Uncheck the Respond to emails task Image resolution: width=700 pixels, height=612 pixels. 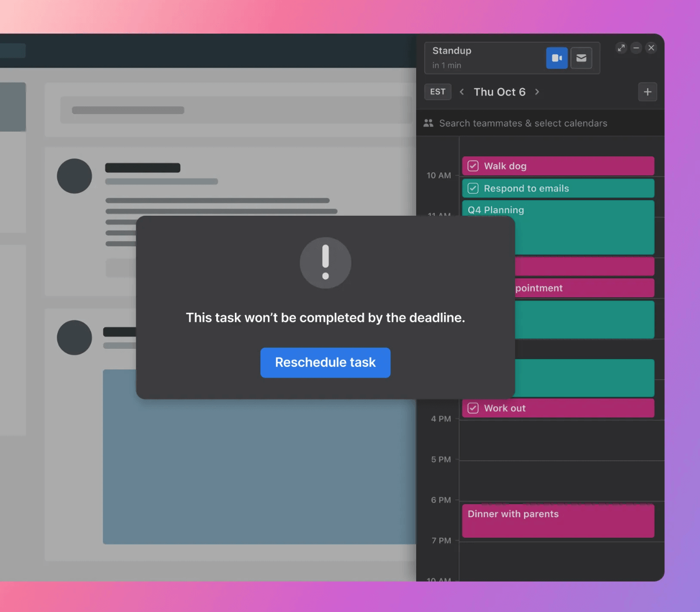[x=473, y=188]
